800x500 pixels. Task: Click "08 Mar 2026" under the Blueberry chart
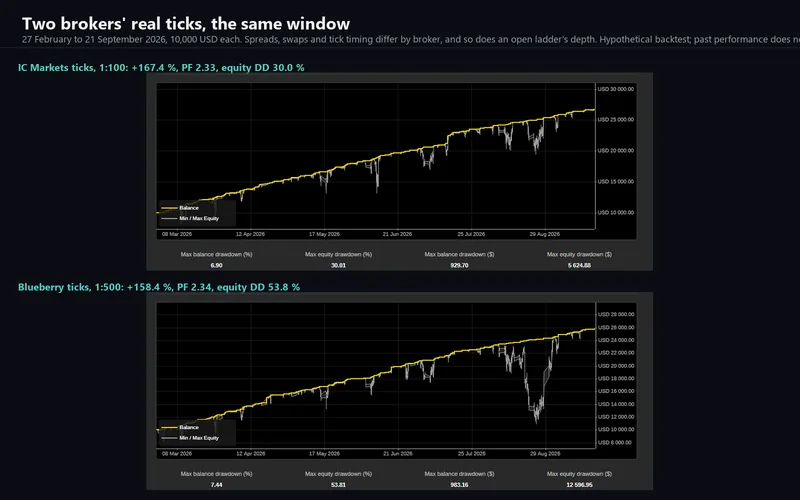177,454
